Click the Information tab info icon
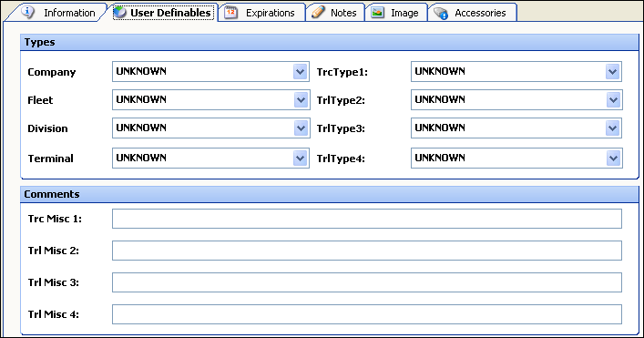This screenshot has width=644, height=338. 27,12
